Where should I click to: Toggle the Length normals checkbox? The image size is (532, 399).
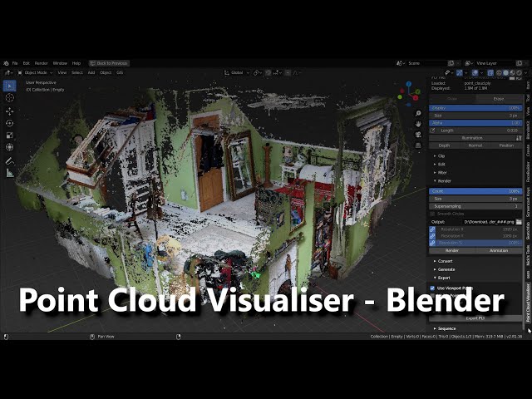432,131
